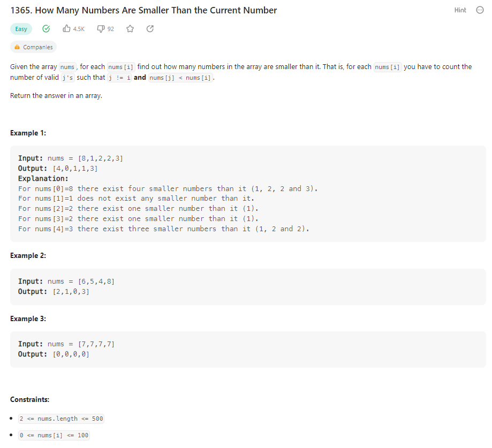The height and width of the screenshot is (448, 492).
Task: Click output line [2,1,0,3]
Action: (54, 292)
